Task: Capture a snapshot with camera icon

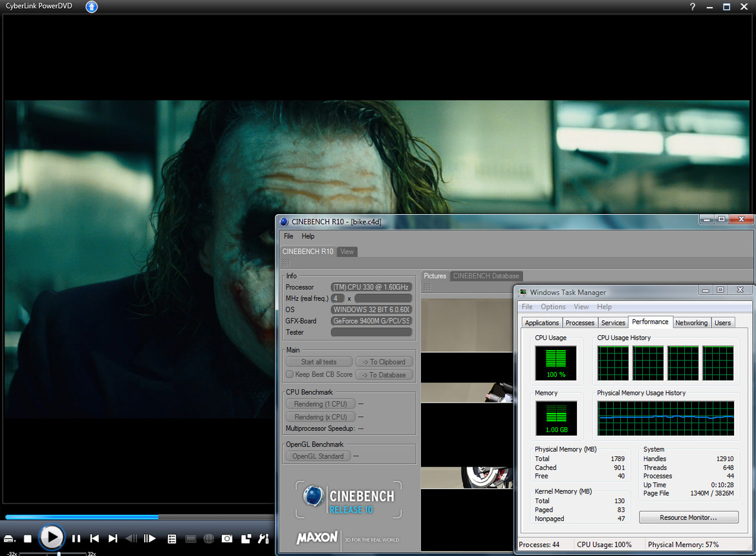Action: click(227, 539)
